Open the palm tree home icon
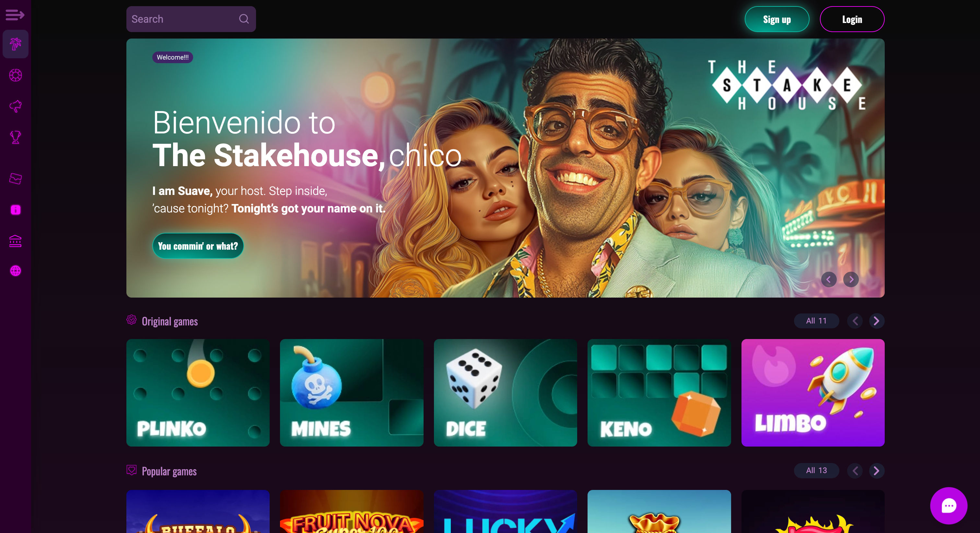Screen dimensions: 980x533 pyautogui.click(x=16, y=44)
